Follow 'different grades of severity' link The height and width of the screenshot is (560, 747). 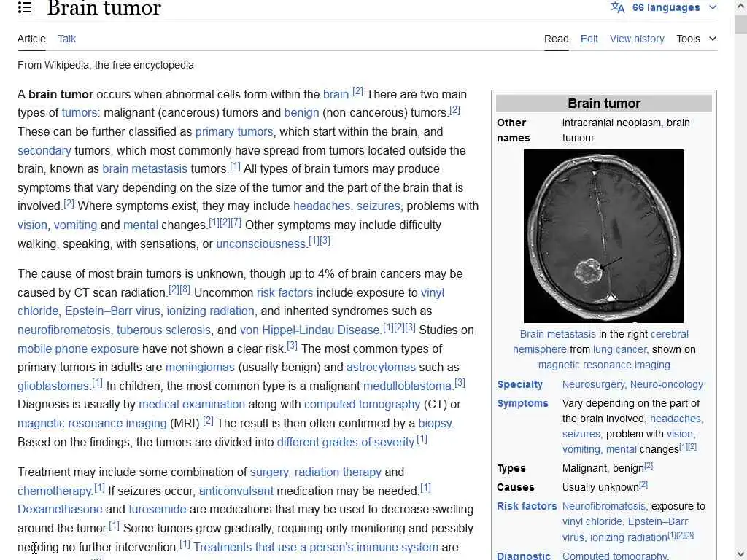[346, 443]
